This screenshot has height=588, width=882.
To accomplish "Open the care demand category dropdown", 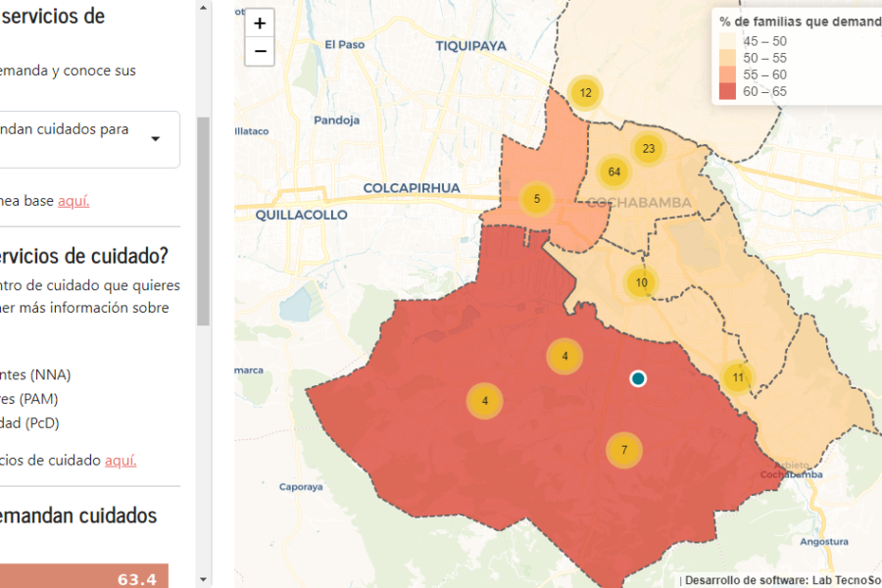I will 89,139.
